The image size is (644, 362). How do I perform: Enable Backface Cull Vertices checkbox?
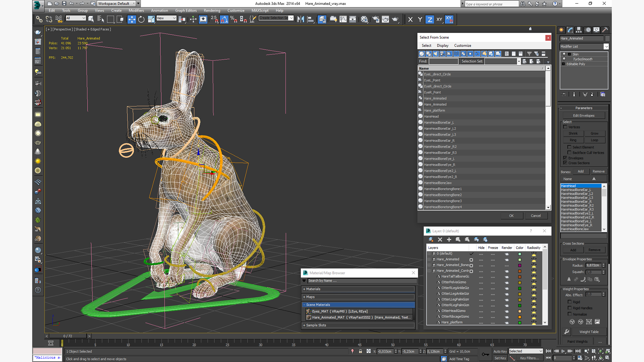(x=569, y=153)
